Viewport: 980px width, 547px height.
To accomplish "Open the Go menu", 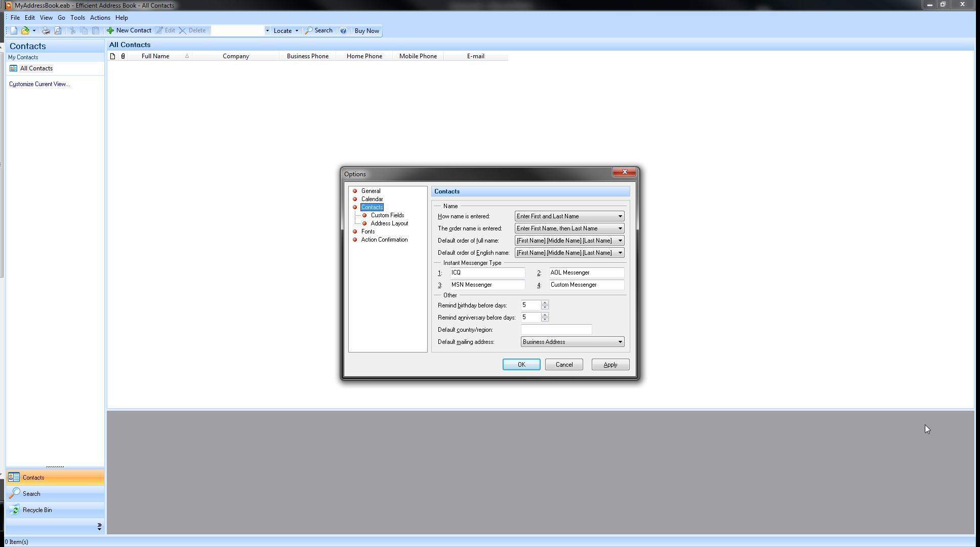I will [61, 17].
